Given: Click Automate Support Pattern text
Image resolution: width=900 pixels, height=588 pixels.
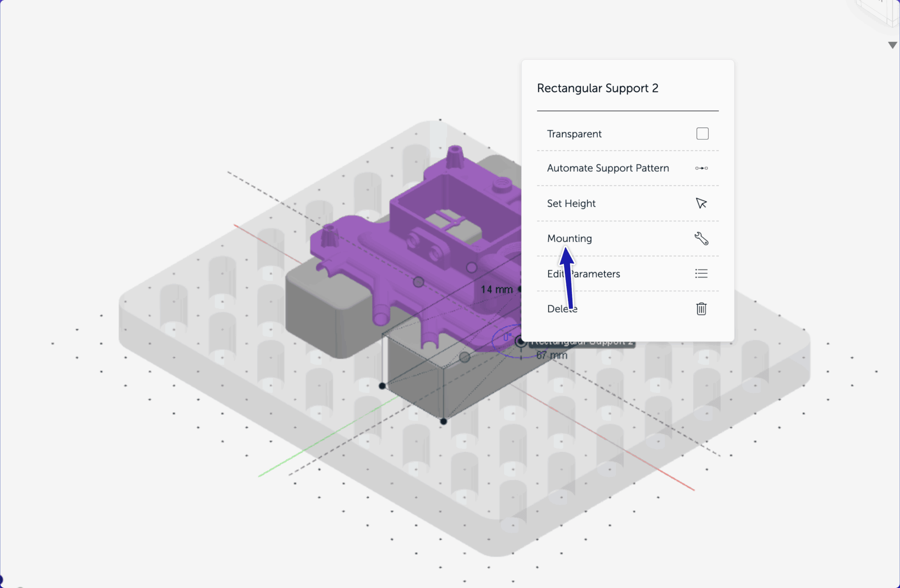Looking at the screenshot, I should coord(608,168).
